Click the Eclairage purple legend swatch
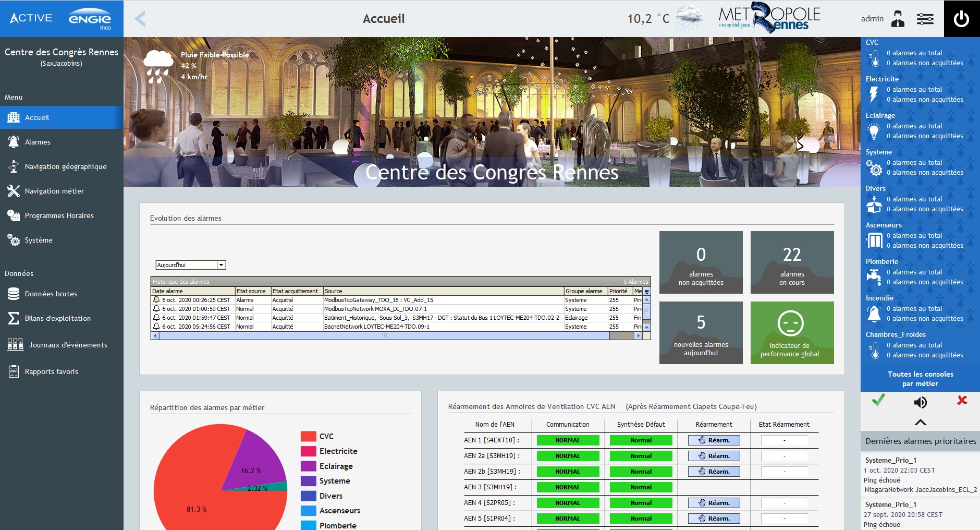The height and width of the screenshot is (530, 980). (x=309, y=466)
